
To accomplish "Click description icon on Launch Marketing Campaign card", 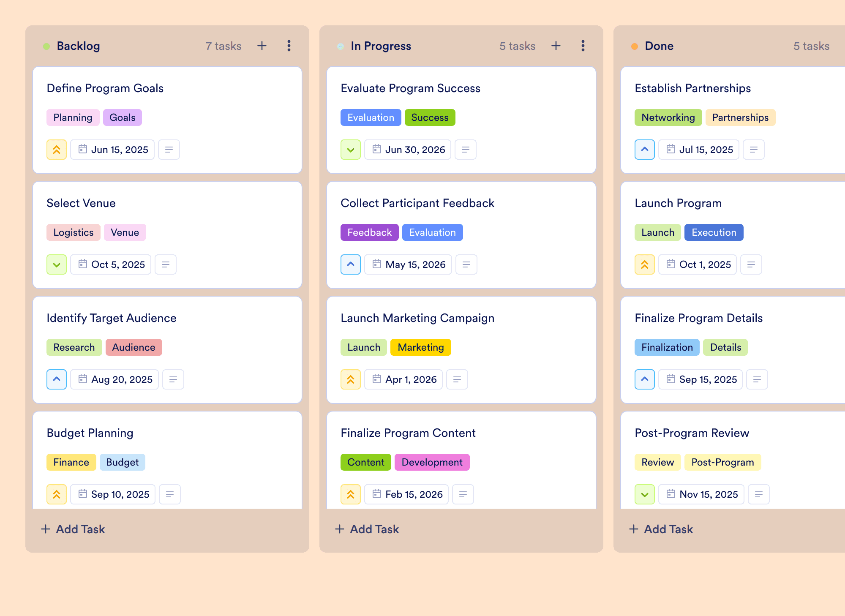I will [457, 379].
